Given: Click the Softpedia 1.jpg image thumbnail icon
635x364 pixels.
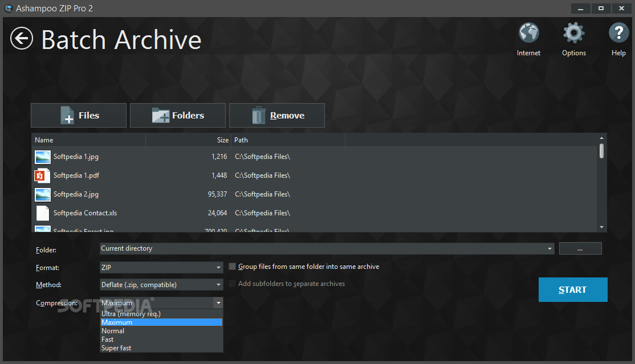Looking at the screenshot, I should 43,157.
